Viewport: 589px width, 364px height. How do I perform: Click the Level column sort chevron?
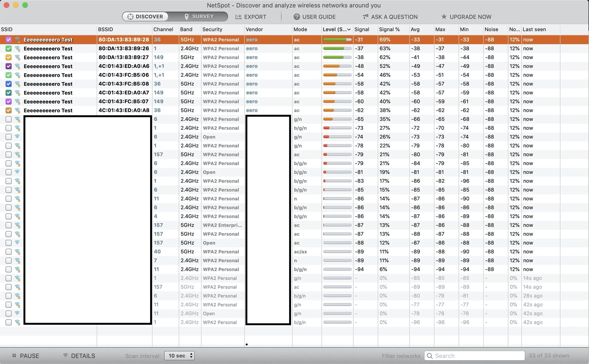point(349,29)
